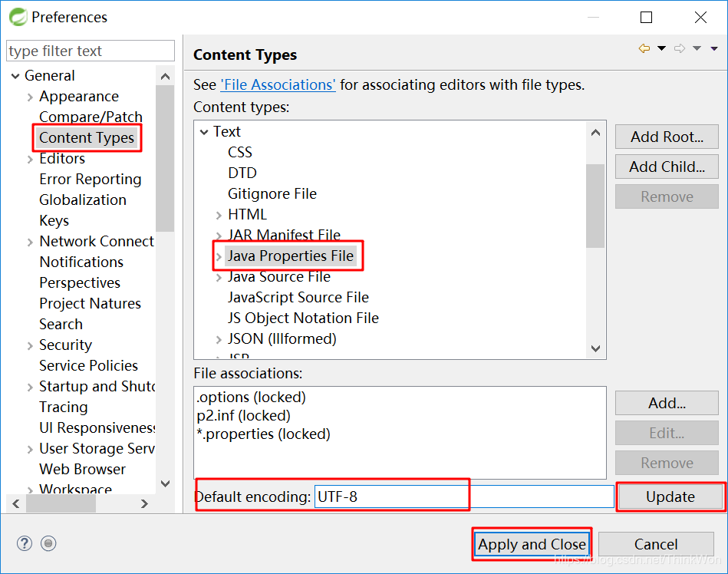This screenshot has height=574, width=728.
Task: Click content types list scroll-up arrow
Action: [x=596, y=132]
